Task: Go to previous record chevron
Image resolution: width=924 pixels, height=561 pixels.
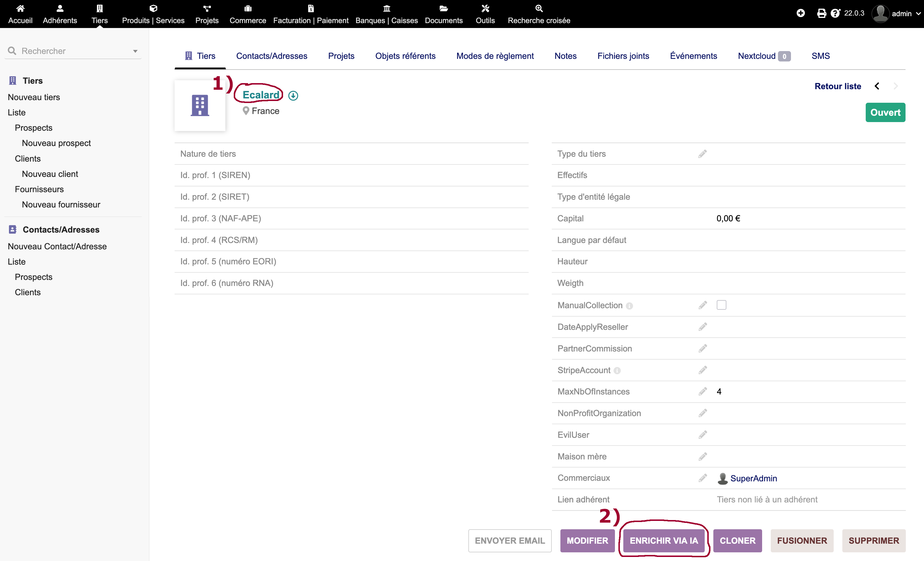Action: 877,86
